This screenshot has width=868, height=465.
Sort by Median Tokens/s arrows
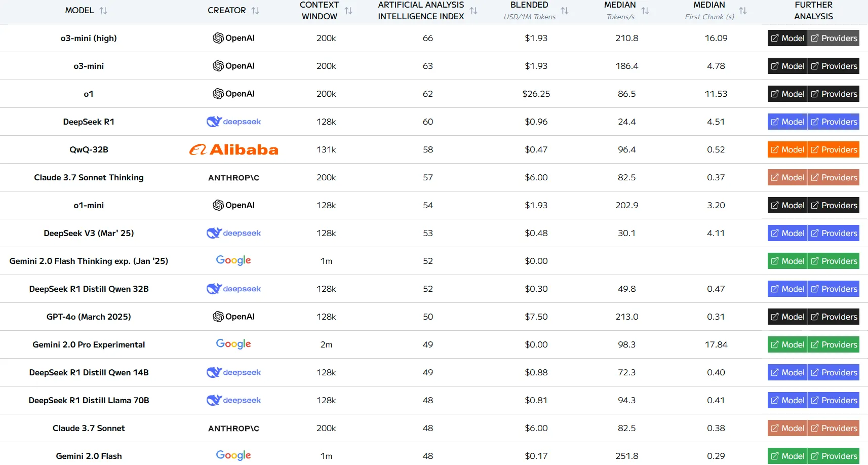645,11
